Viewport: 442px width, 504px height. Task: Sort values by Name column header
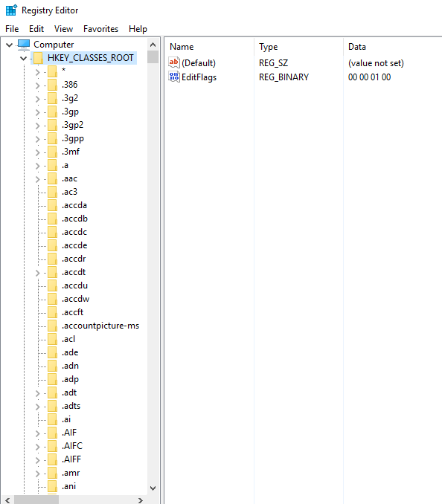coord(209,47)
